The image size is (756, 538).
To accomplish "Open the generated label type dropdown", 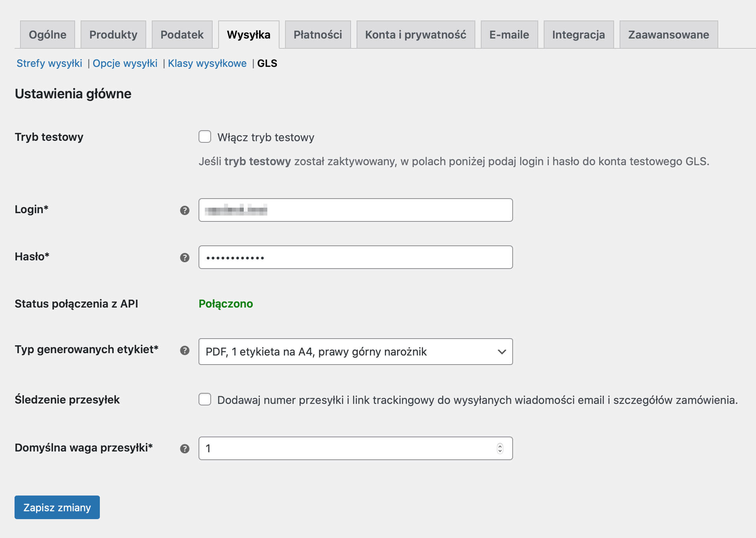I will [x=355, y=352].
